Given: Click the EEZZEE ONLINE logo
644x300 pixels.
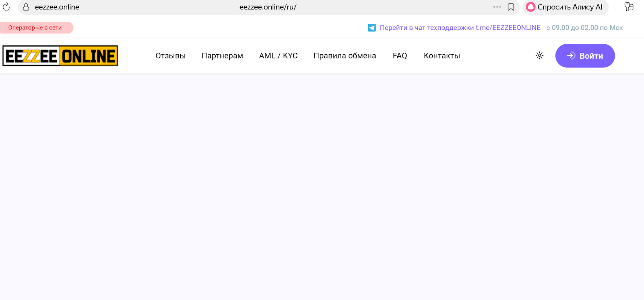Looking at the screenshot, I should pos(60,56).
